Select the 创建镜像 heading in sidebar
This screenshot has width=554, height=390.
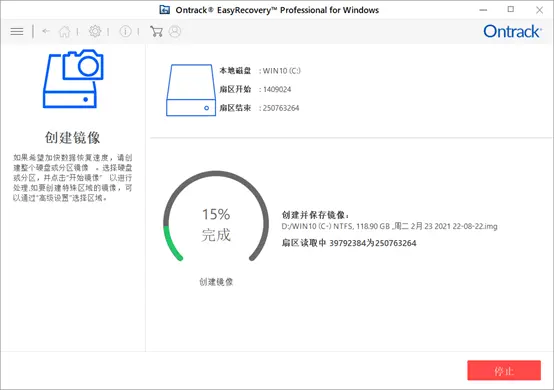(72, 137)
